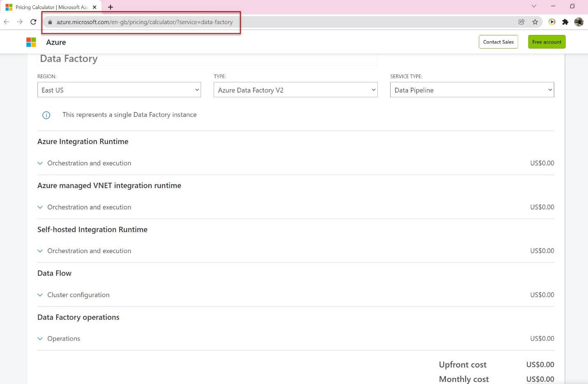Open the user profile avatar icon
Viewport: 588px width, 384px height.
click(579, 22)
